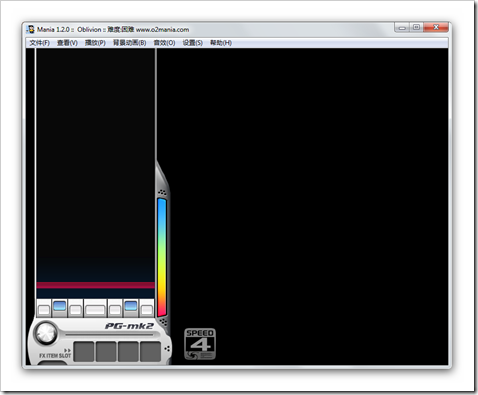Screen dimensions: 478x395
Task: Click the FX ITEM SLOT label
Action: point(55,356)
